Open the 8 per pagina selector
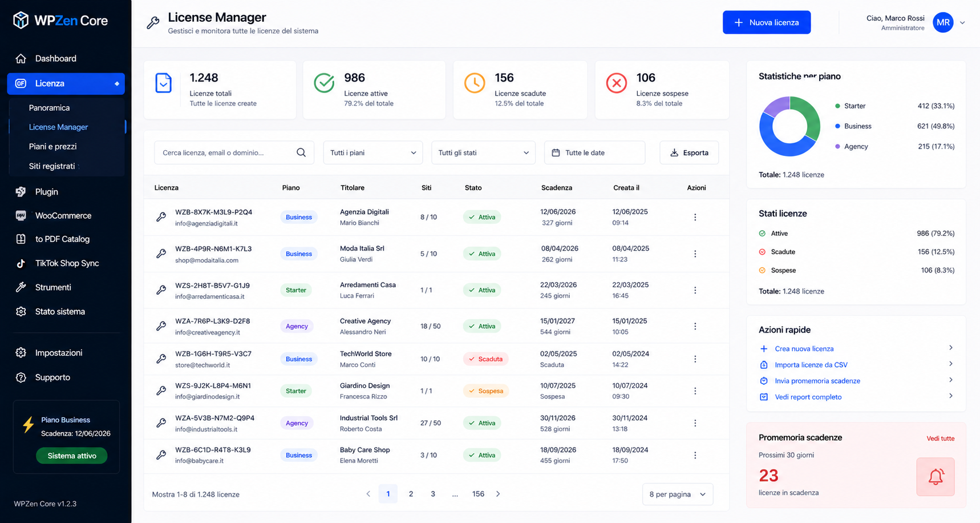The image size is (980, 523). click(677, 494)
